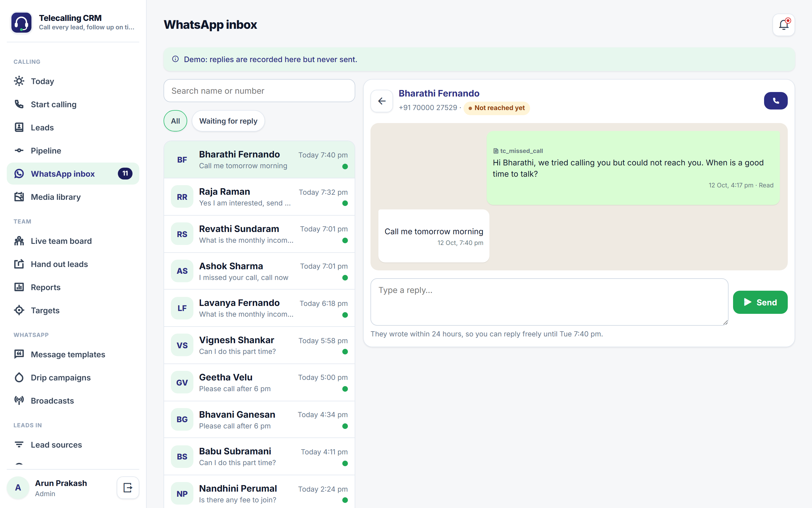Click the tc_missed_call template document icon

[496, 151]
